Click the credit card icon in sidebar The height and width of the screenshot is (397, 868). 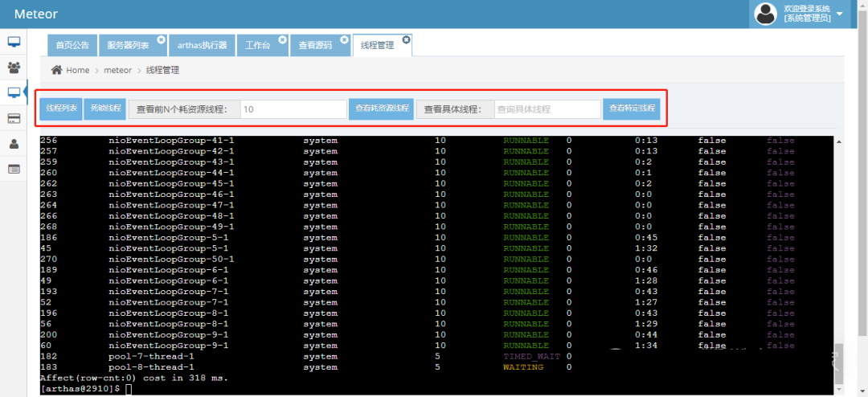pos(14,119)
